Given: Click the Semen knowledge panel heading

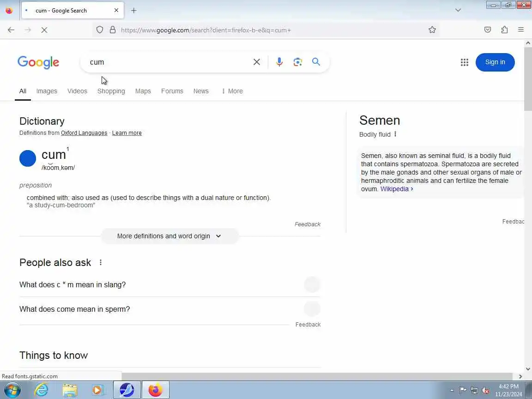Looking at the screenshot, I should coord(380,121).
